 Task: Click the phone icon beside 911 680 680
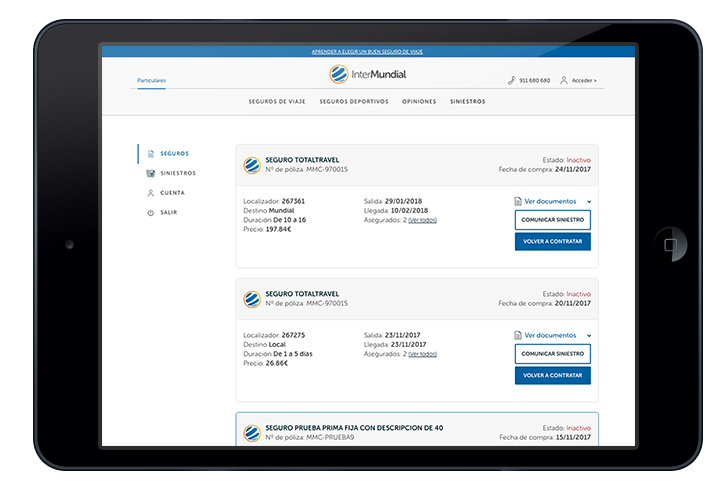[511, 80]
